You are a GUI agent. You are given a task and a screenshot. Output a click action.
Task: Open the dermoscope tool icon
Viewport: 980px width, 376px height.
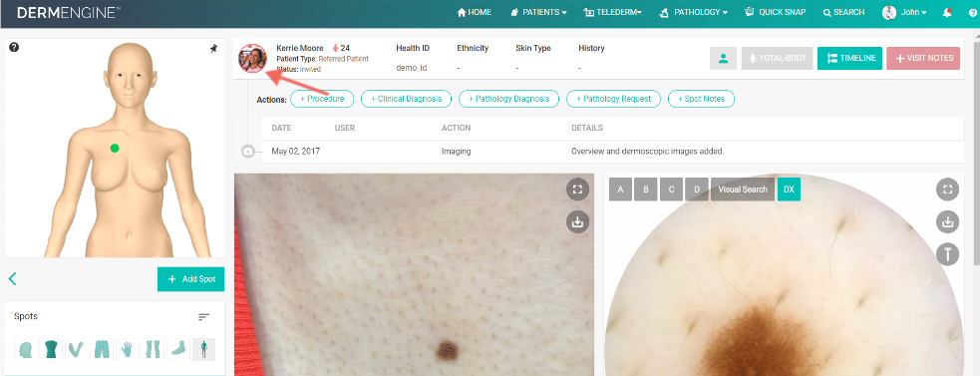[x=947, y=254]
